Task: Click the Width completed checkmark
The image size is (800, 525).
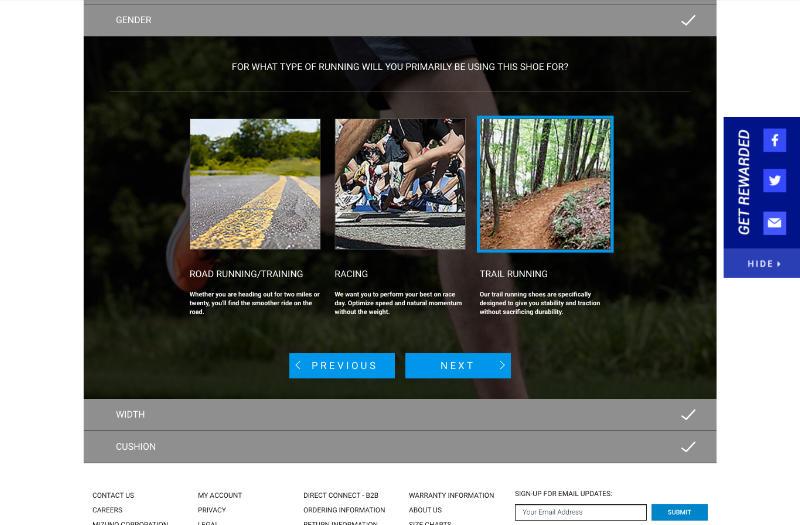Action: coord(688,415)
